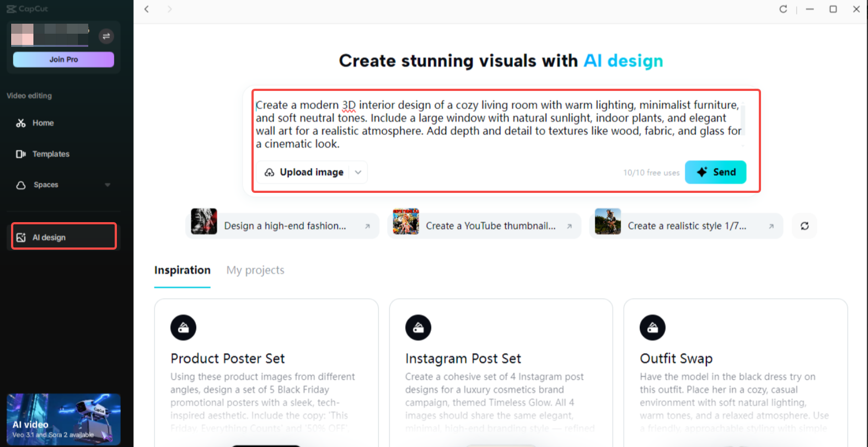This screenshot has height=447, width=868.
Task: Open the Upload image dropdown chevron
Action: point(358,173)
